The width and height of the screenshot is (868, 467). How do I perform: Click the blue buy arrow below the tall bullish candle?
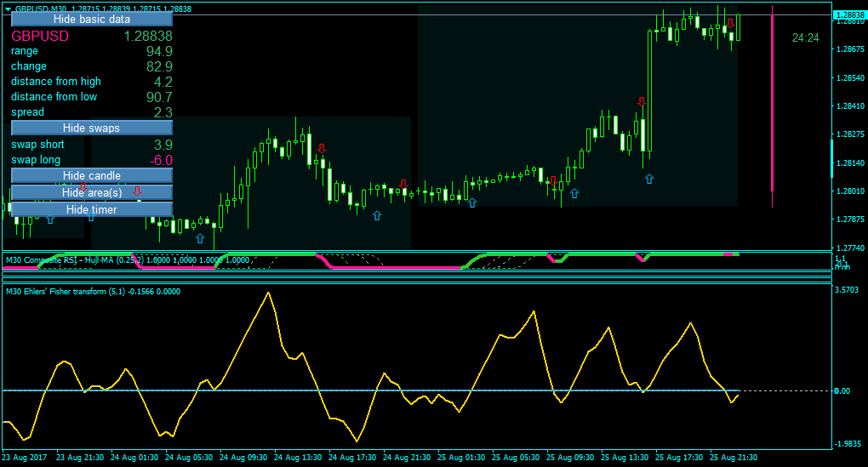click(649, 179)
